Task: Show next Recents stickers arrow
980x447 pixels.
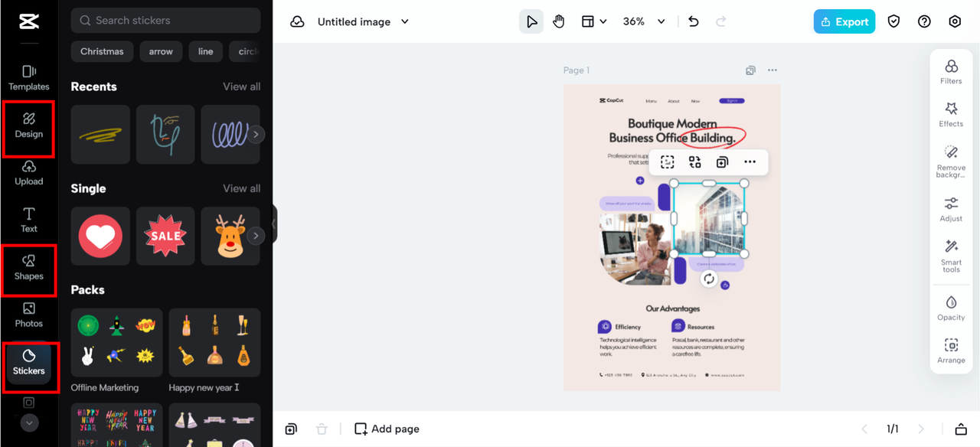Action: pyautogui.click(x=256, y=135)
